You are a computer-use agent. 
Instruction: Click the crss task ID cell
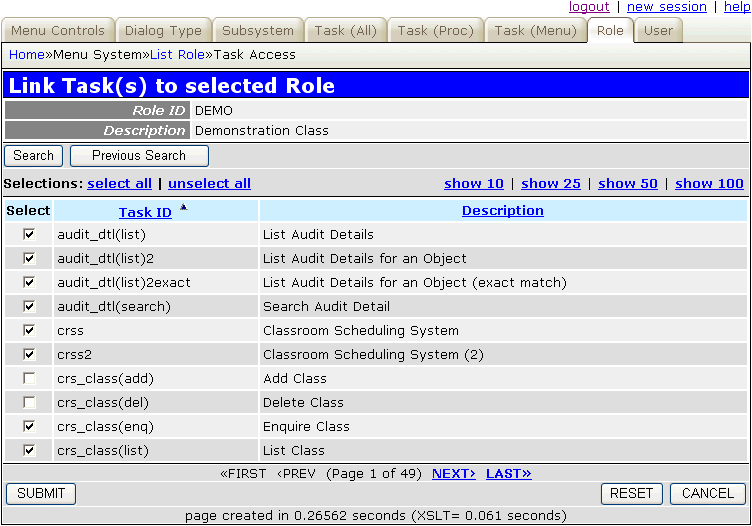tap(156, 330)
